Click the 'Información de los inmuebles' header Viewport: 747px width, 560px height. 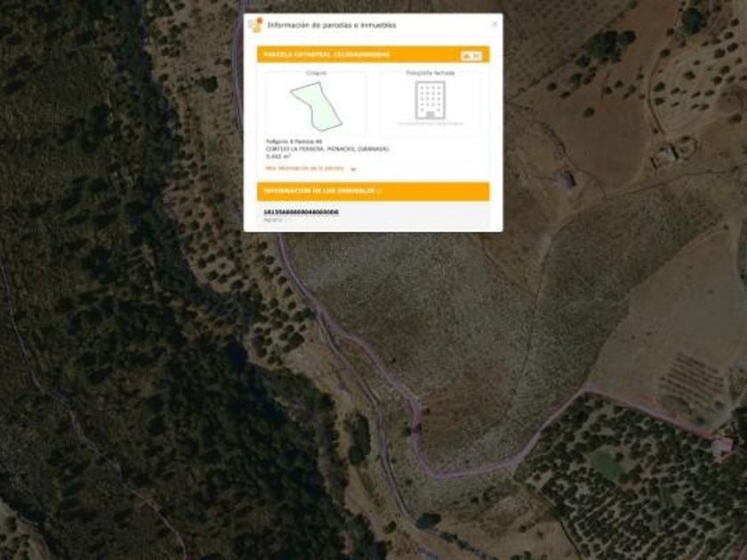373,191
